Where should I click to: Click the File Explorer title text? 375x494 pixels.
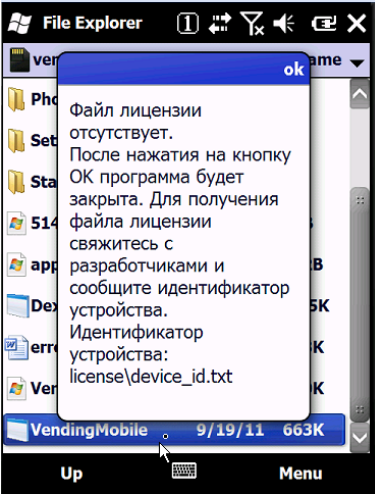tap(92, 23)
